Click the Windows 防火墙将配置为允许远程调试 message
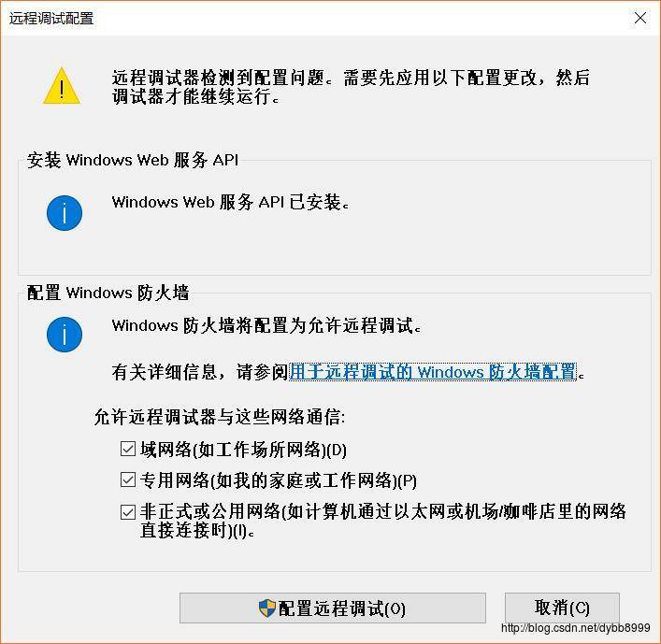661x644 pixels. tap(266, 326)
